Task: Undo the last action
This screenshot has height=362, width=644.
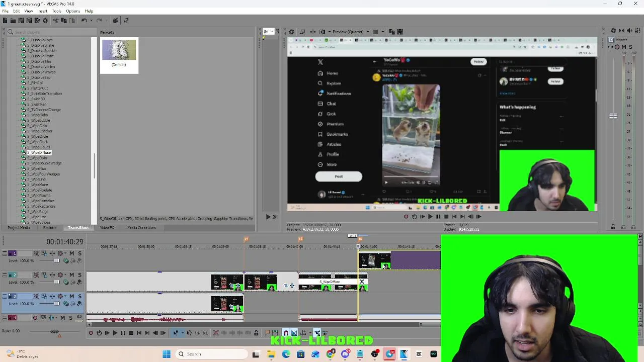Action: pos(84,20)
